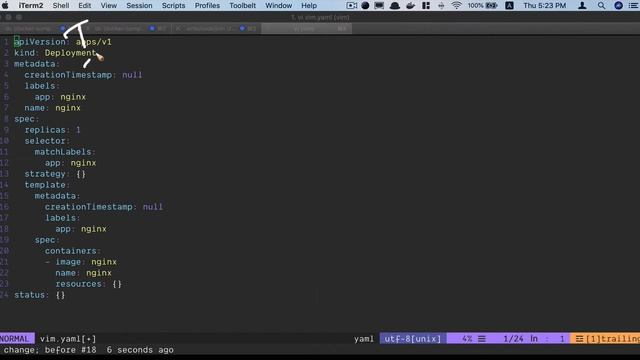Click the yaml filetype label in status line
This screenshot has height=360, width=640.
click(364, 339)
